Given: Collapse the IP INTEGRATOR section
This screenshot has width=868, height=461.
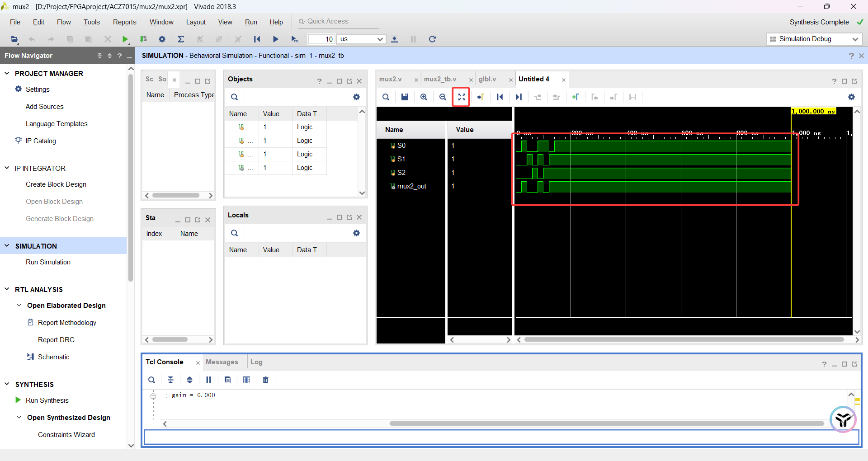Looking at the screenshot, I should 7,168.
